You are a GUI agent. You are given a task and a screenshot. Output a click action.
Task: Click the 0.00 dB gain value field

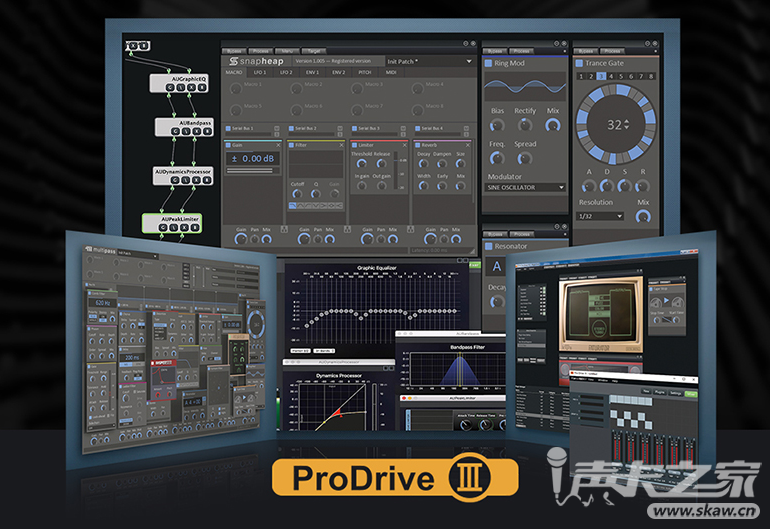[x=253, y=159]
